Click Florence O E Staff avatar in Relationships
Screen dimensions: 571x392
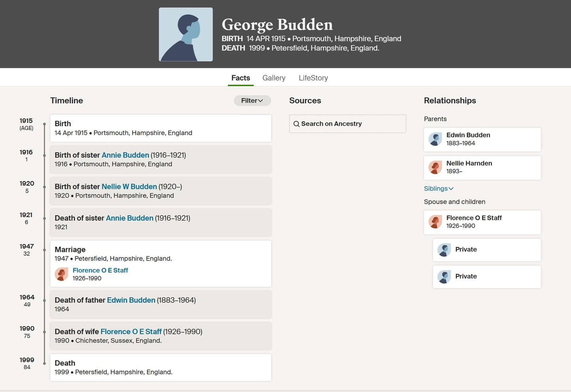[435, 222]
